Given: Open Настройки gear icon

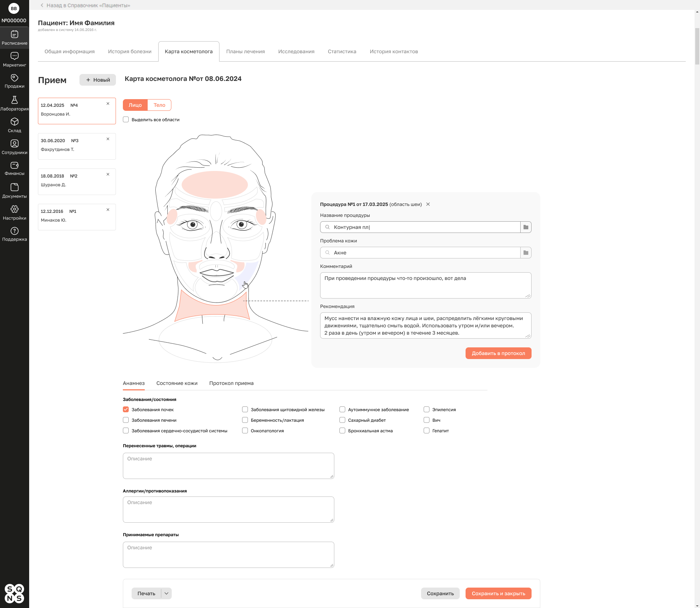Looking at the screenshot, I should pyautogui.click(x=14, y=209).
